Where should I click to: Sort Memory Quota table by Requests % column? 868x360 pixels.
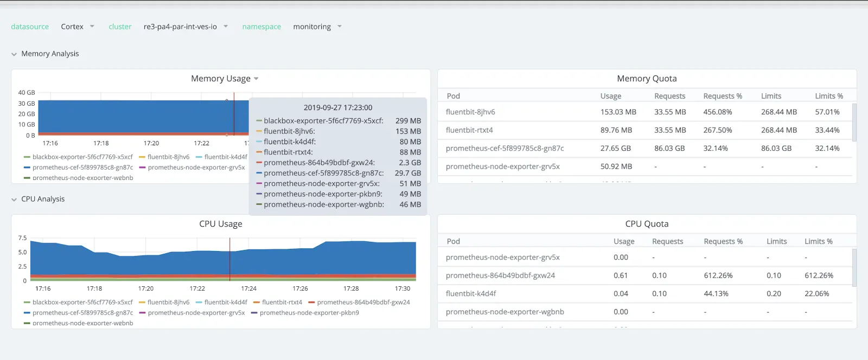pos(723,96)
